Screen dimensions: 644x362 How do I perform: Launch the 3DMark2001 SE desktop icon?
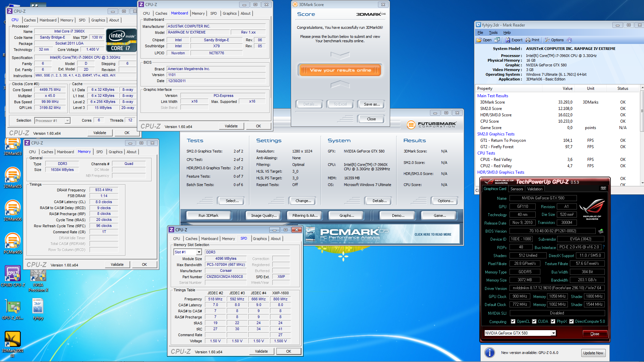pyautogui.click(x=12, y=344)
